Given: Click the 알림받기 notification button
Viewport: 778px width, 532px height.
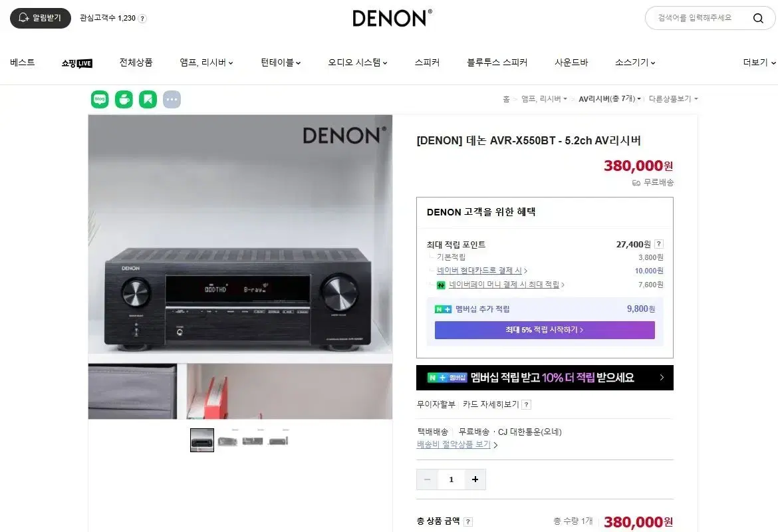Looking at the screenshot, I should [x=41, y=19].
